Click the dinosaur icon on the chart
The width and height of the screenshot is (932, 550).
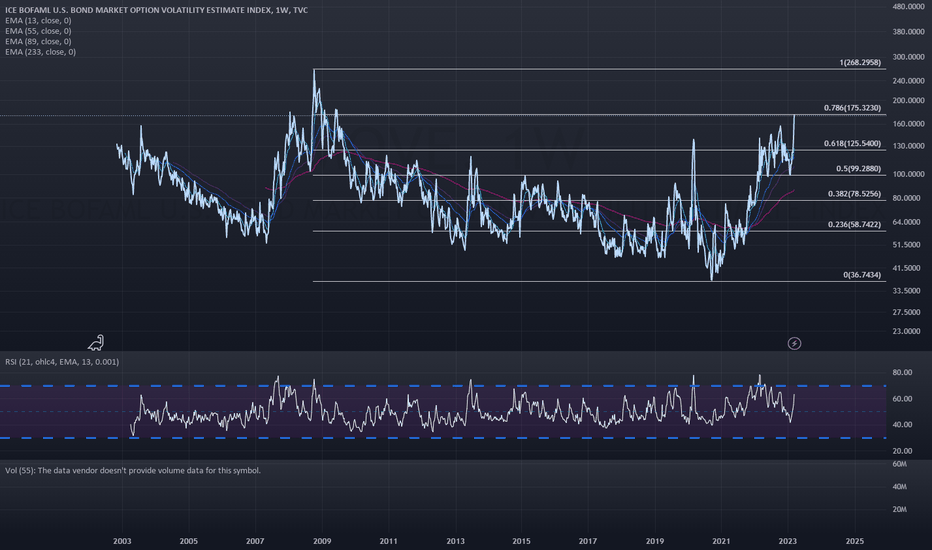(x=96, y=342)
